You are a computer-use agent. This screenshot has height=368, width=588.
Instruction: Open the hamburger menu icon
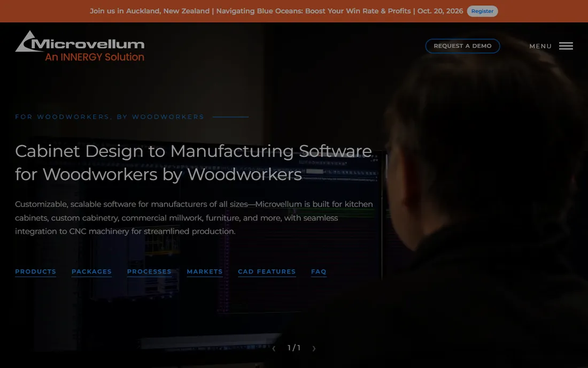click(566, 46)
